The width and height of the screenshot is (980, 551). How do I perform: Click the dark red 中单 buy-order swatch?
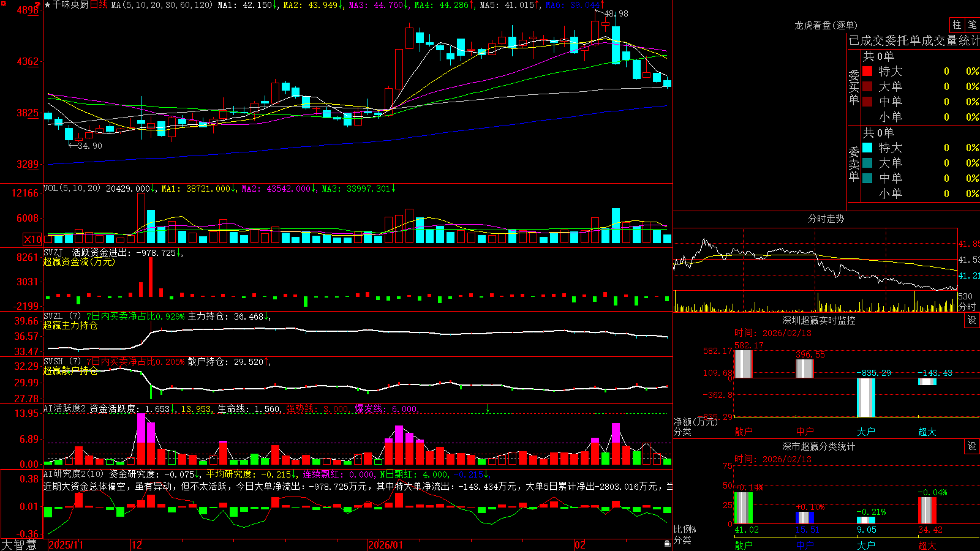867,102
